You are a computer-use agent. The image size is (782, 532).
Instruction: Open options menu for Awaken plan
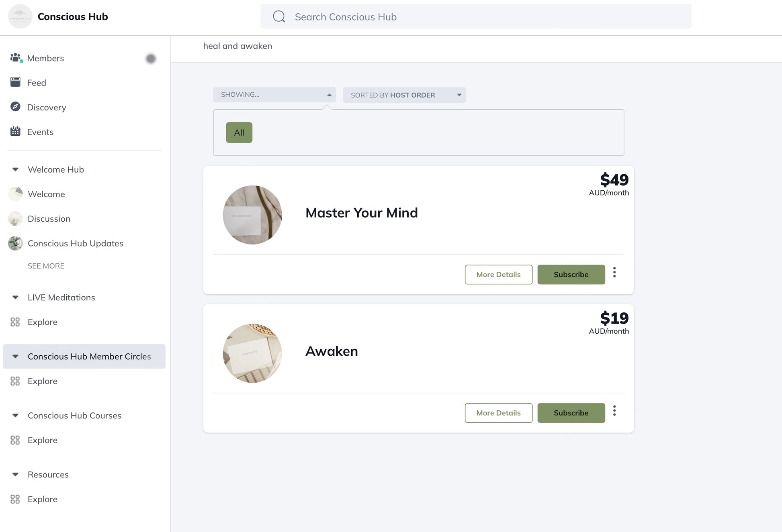tap(614, 411)
